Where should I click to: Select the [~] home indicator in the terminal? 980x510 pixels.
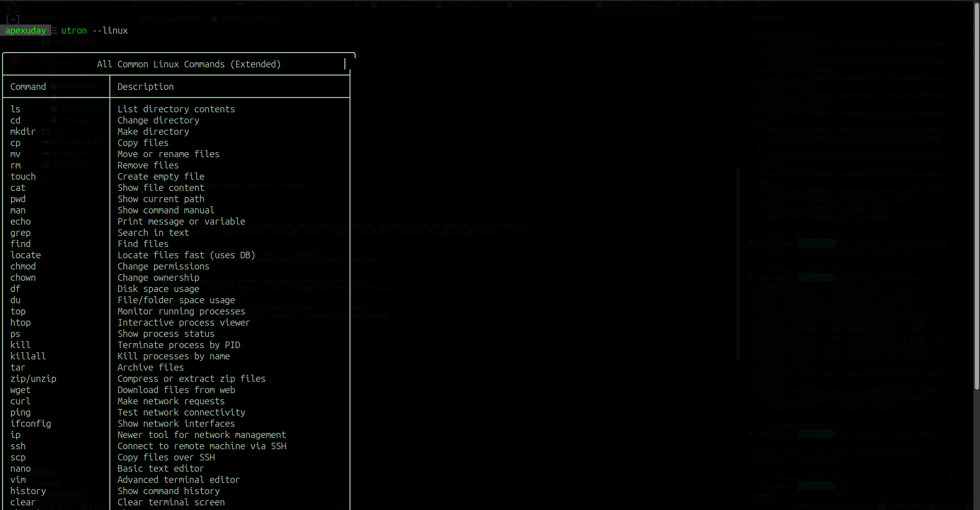pyautogui.click(x=12, y=19)
